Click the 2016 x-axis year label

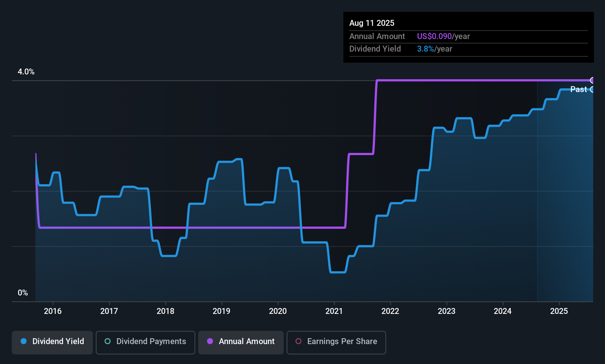point(53,311)
